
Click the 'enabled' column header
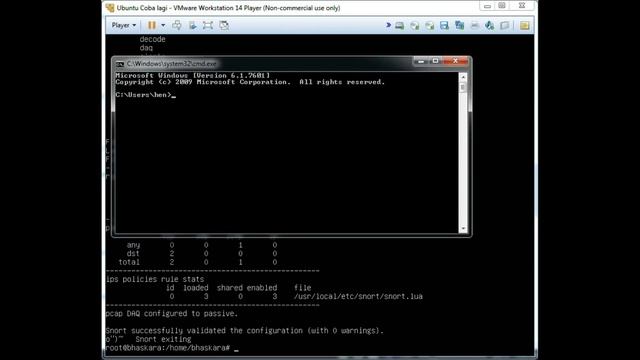pyautogui.click(x=262, y=288)
